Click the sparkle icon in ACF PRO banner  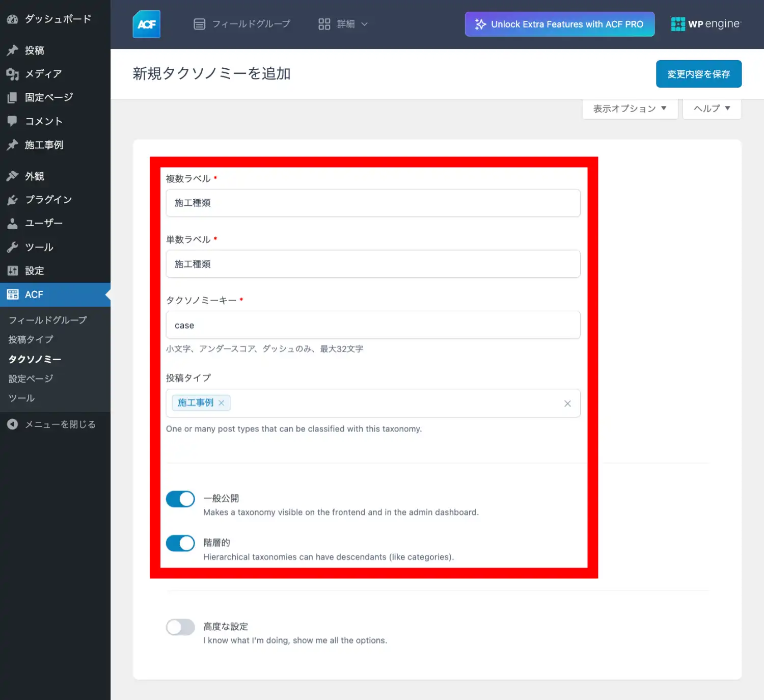(x=480, y=24)
